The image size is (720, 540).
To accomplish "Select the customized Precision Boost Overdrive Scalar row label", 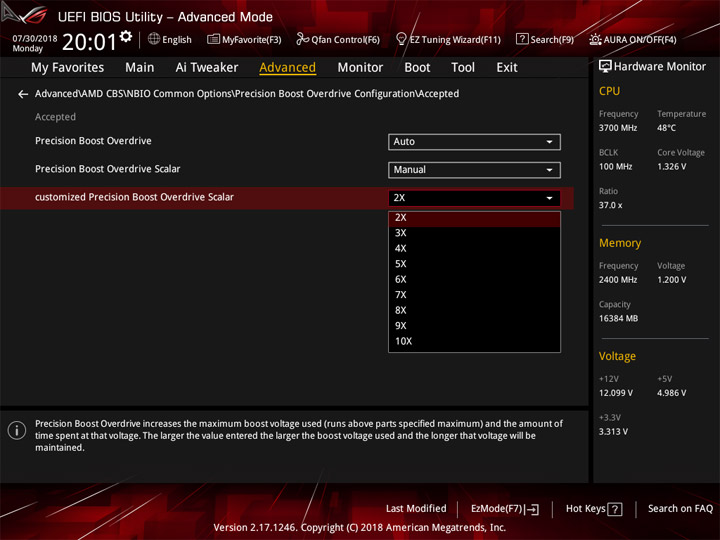I will coord(134,197).
